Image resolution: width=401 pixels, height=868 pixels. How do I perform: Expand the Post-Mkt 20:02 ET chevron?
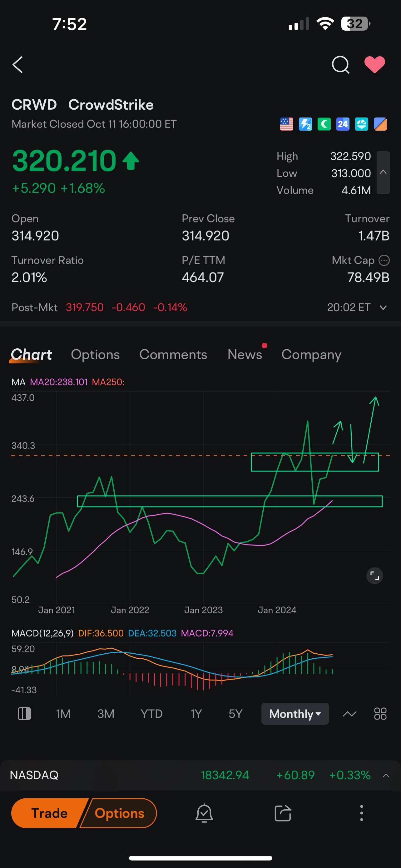(383, 307)
